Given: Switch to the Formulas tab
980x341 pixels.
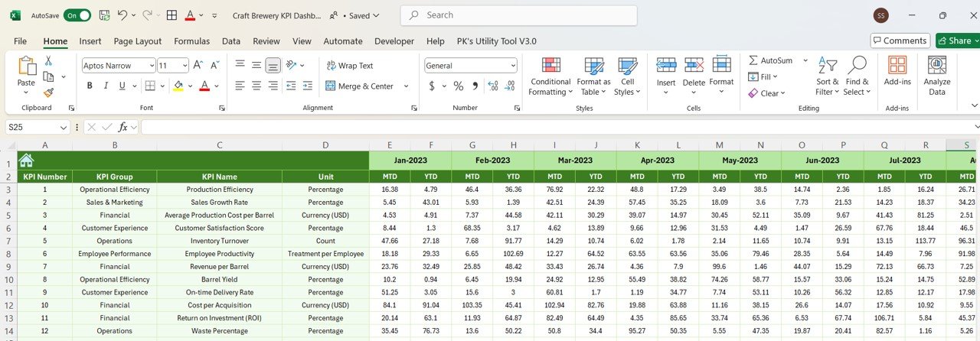Looking at the screenshot, I should click(191, 41).
